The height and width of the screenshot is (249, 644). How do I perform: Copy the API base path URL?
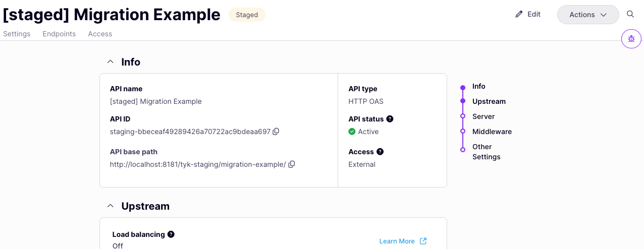(x=291, y=164)
